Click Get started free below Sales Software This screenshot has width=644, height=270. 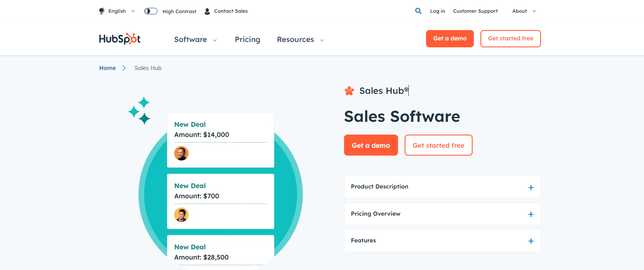438,145
